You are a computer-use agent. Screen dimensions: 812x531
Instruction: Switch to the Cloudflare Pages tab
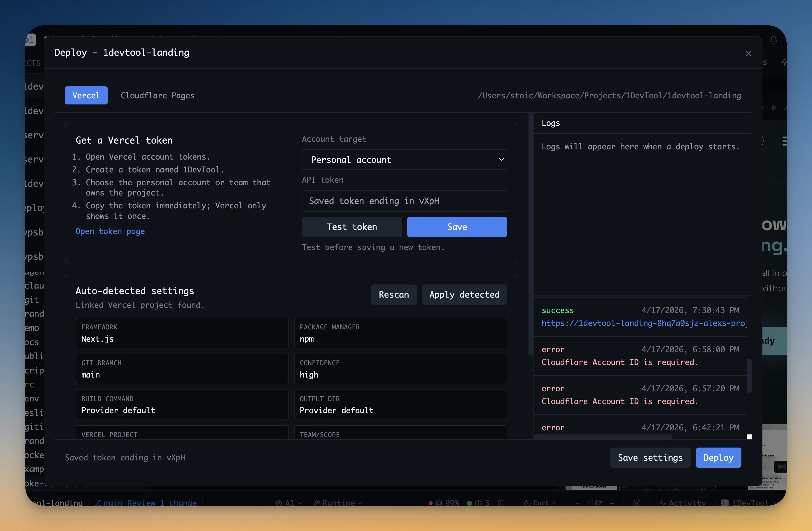tap(157, 96)
